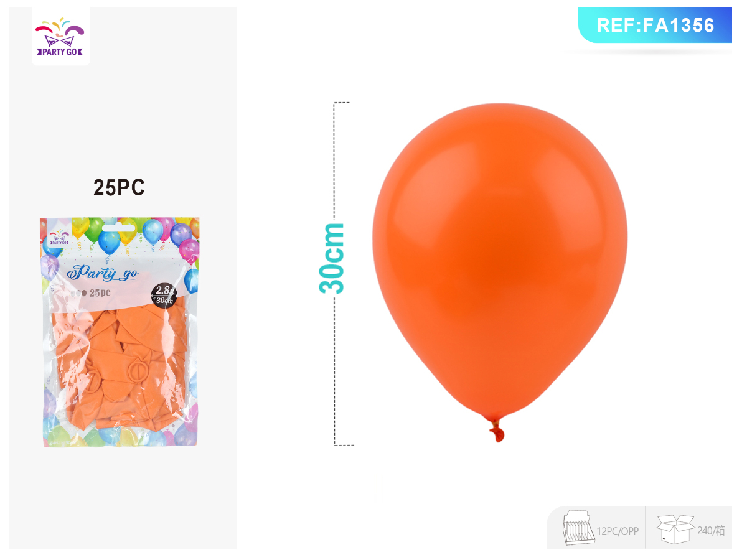Select the 30cm height label
The image size is (747, 560).
coord(332,258)
